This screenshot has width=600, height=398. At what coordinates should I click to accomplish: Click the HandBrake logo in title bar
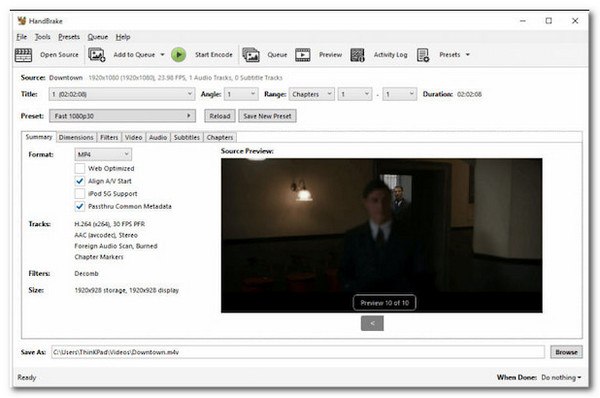(22, 21)
